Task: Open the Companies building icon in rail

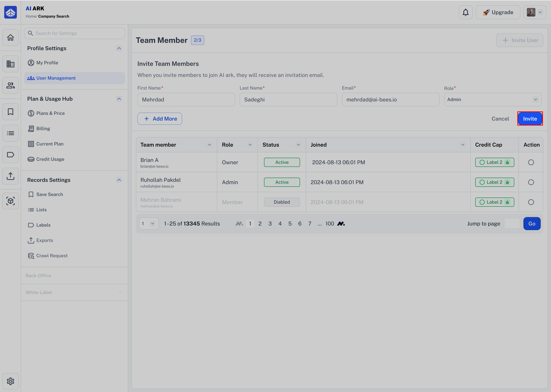Action: click(x=10, y=64)
